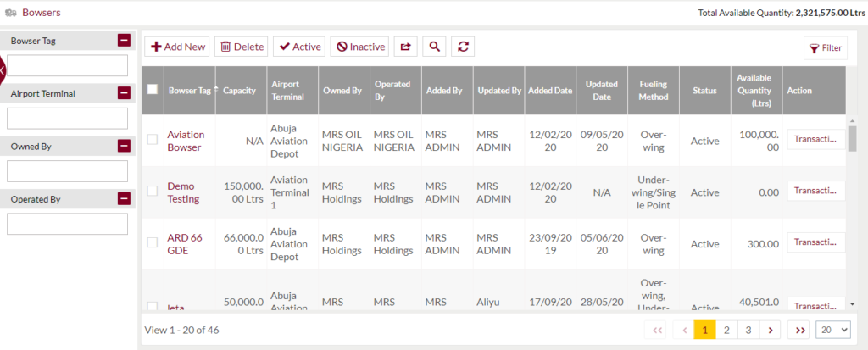Click sort arrows on Bowser Tag column
868x350 pixels.
coord(216,91)
